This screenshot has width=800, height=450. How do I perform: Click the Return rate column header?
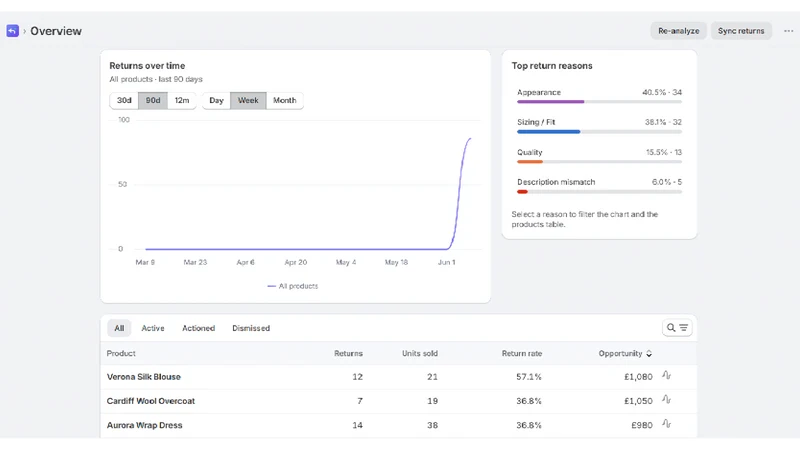point(522,354)
